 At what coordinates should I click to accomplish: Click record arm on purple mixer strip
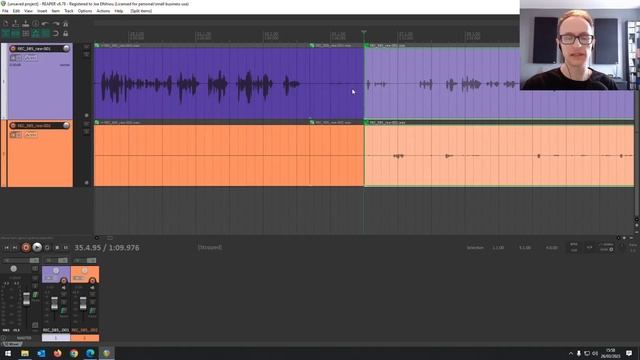pyautogui.click(x=64, y=281)
